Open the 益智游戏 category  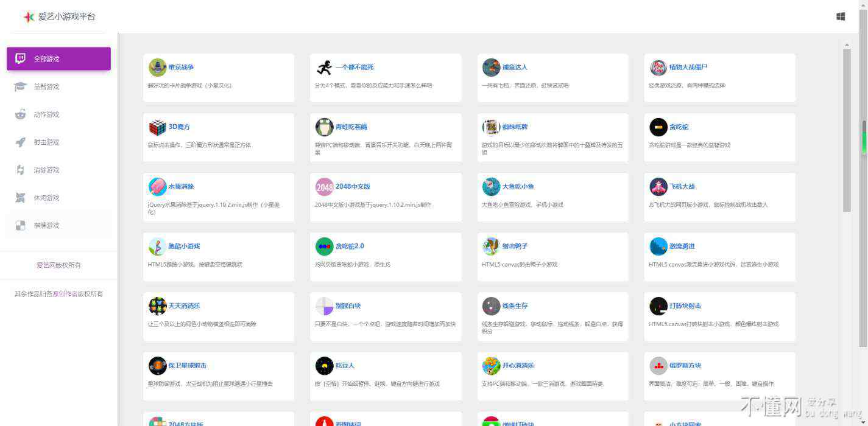[x=46, y=87]
